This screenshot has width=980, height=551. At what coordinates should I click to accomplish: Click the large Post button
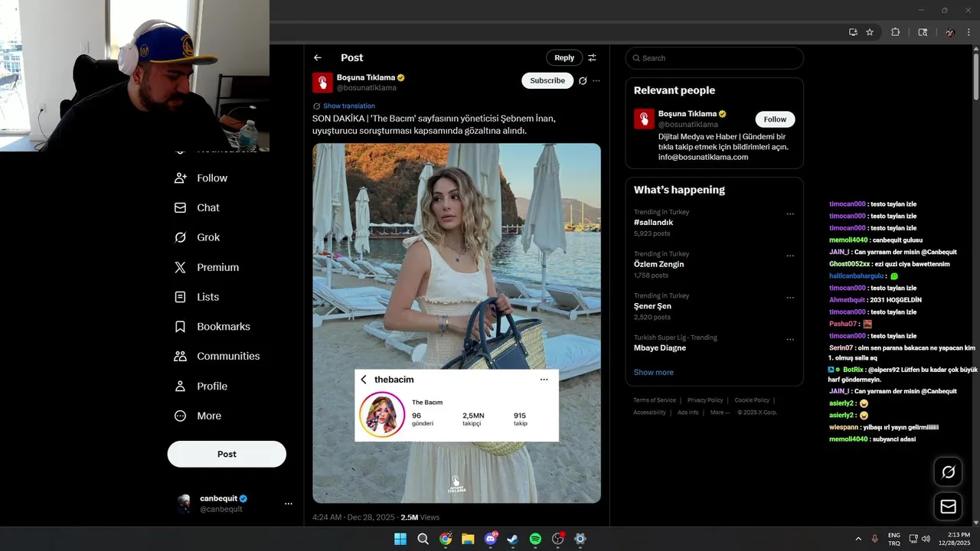click(227, 454)
